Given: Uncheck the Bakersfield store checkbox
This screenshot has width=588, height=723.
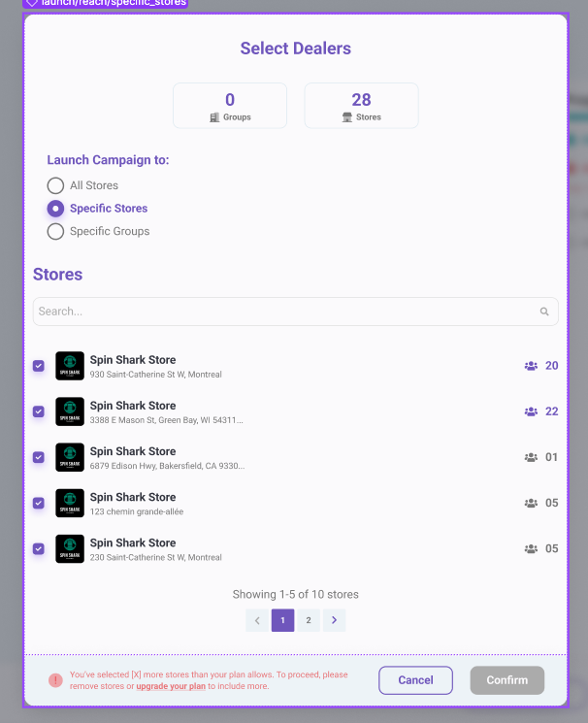Looking at the screenshot, I should click(39, 457).
